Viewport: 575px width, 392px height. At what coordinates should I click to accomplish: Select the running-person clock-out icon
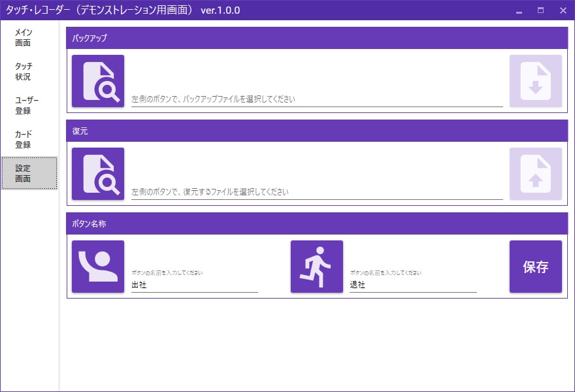point(316,267)
